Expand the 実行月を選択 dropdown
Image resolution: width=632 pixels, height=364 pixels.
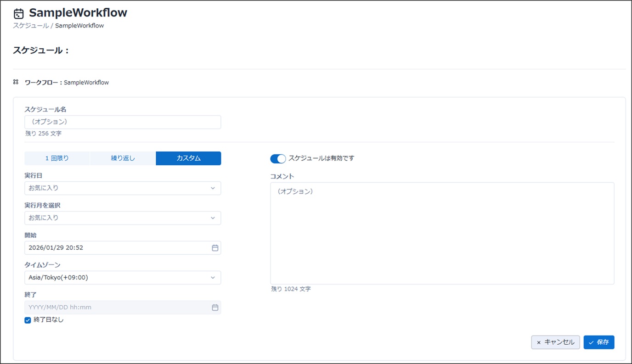point(213,218)
